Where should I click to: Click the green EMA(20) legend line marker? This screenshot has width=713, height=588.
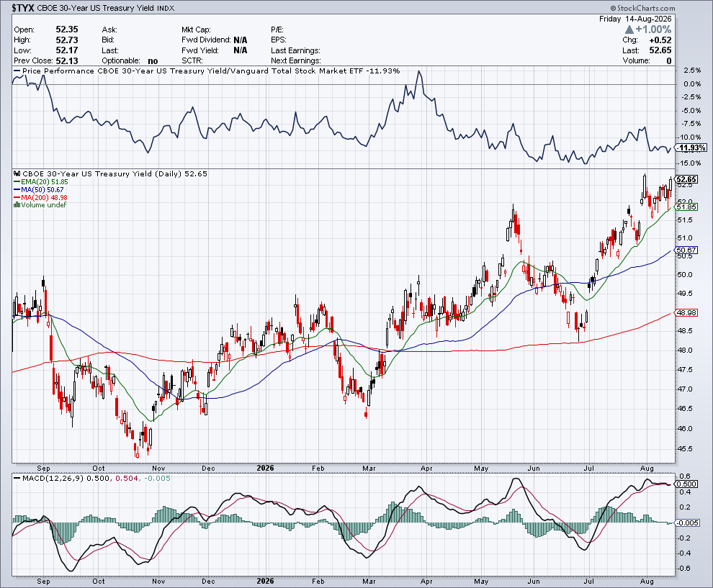pyautogui.click(x=17, y=182)
